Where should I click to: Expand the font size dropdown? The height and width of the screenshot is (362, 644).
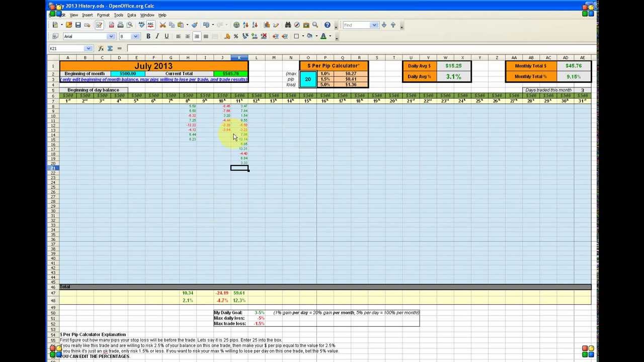(136, 36)
